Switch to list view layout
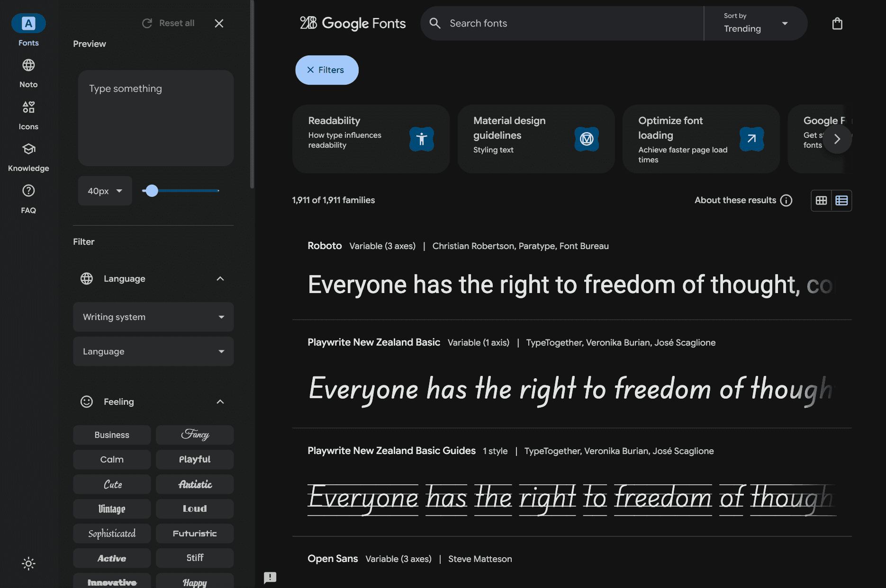The height and width of the screenshot is (588, 886). pyautogui.click(x=841, y=200)
